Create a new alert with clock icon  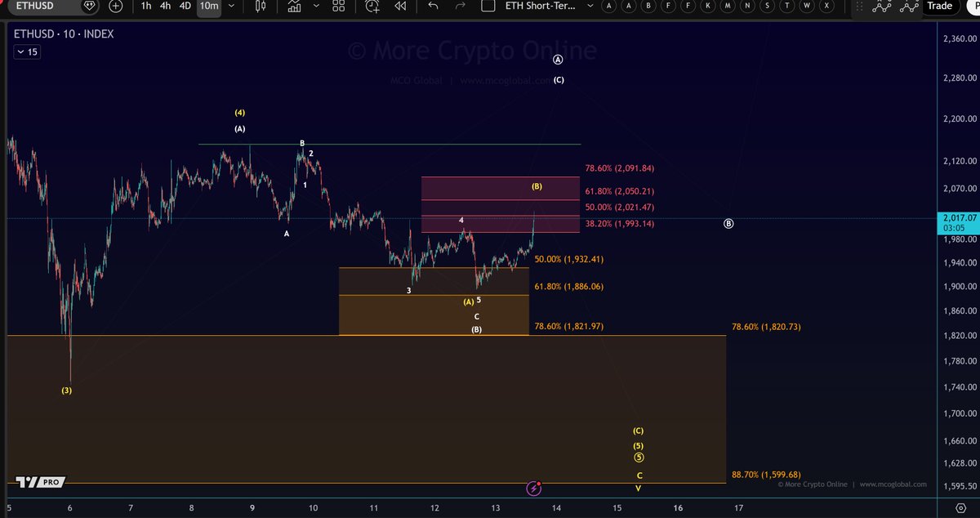373,6
